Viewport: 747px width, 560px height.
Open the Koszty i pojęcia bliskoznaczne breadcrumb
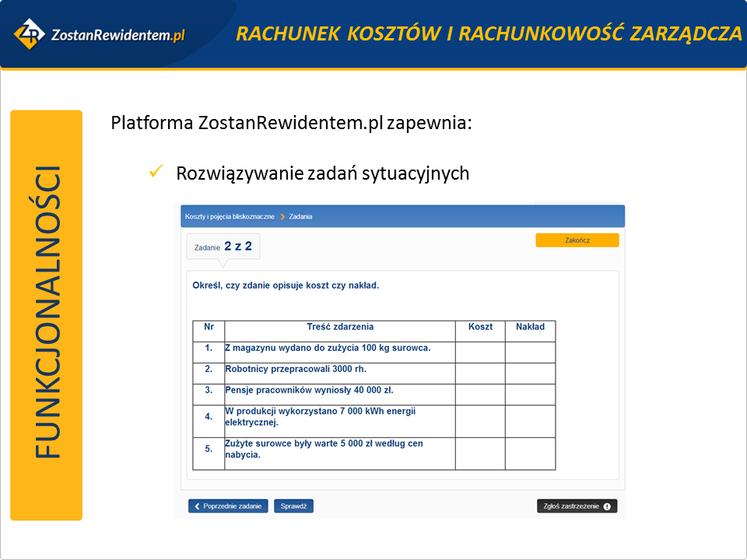(x=230, y=216)
